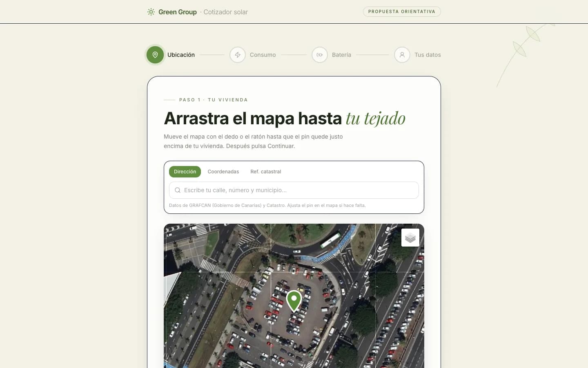Click the 'Datos de GRAFCAN' note text
Image resolution: width=588 pixels, height=368 pixels.
[x=267, y=205]
